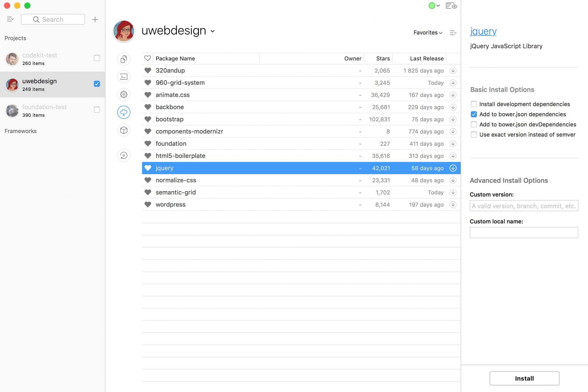Click the refresh/sync circular icon

click(x=123, y=155)
